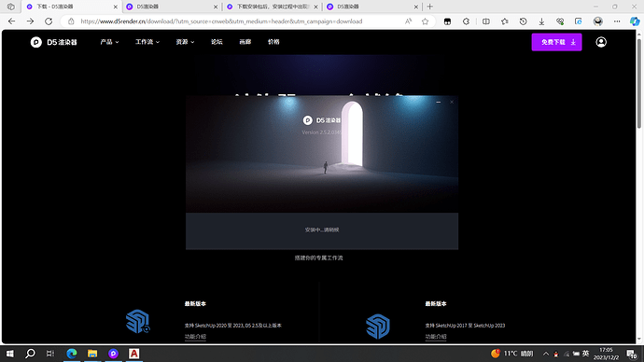Screen dimensions: 644x362
Task: Open the Copilot sidebar icon
Action: coord(635,21)
